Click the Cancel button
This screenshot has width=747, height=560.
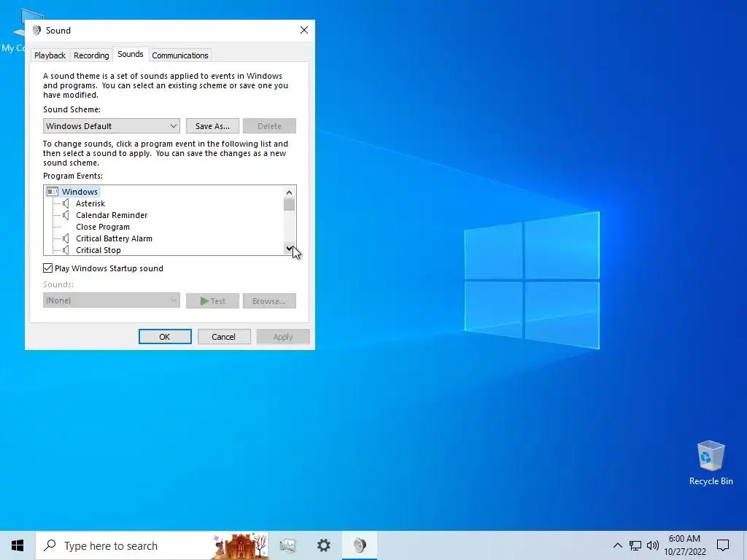[224, 337]
